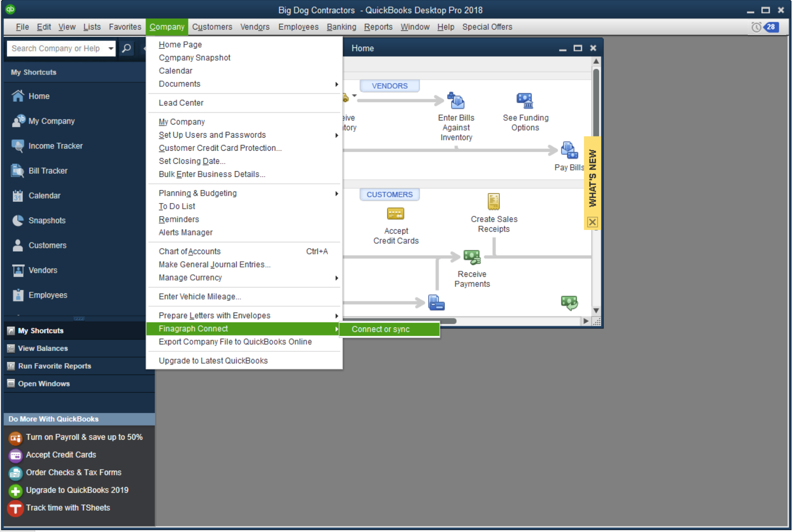Open Vendors icon in sidebar
Viewport: 793px width, 532px height.
click(18, 270)
